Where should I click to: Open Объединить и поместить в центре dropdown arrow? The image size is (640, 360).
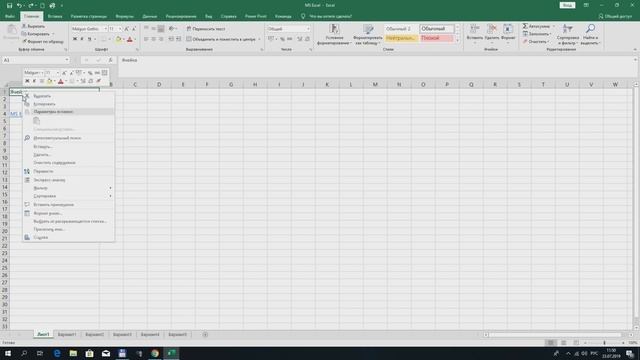click(259, 39)
